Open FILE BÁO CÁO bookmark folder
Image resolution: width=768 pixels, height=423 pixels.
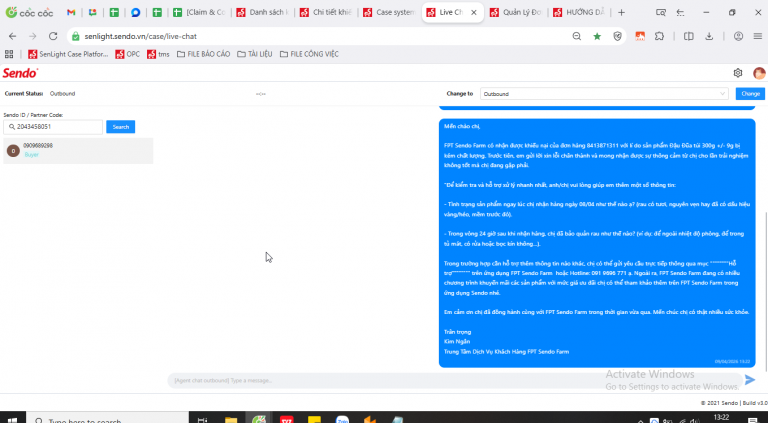(203, 54)
